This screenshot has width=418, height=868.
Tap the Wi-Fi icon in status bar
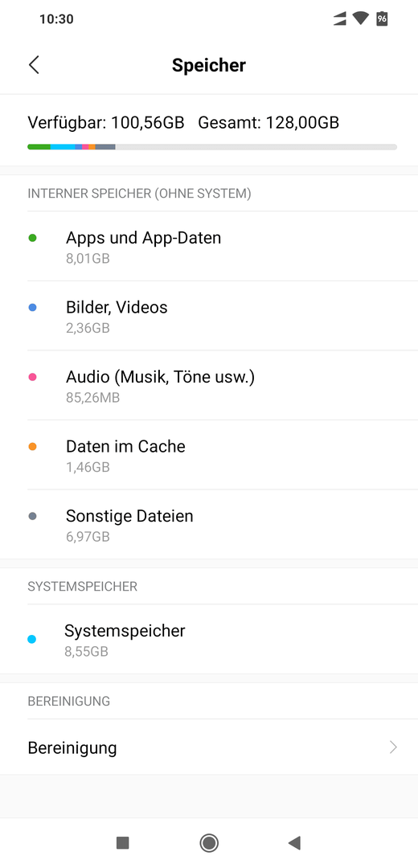pyautogui.click(x=360, y=18)
